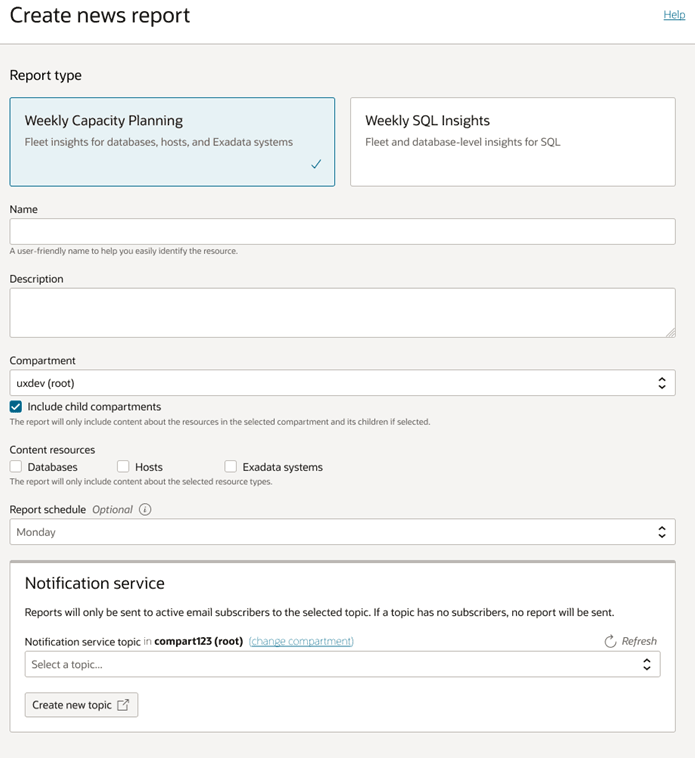This screenshot has width=695, height=758.
Task: Tick the Exadata systems checkbox
Action: click(x=231, y=466)
